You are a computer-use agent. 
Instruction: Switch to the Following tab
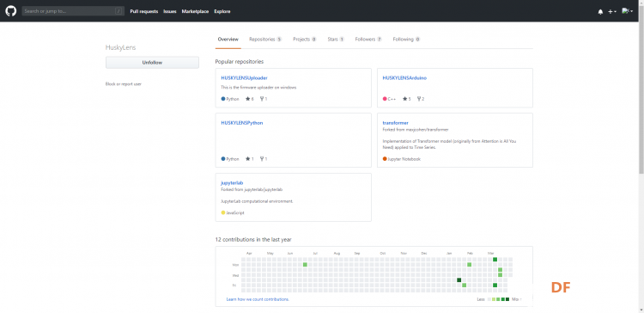point(407,40)
